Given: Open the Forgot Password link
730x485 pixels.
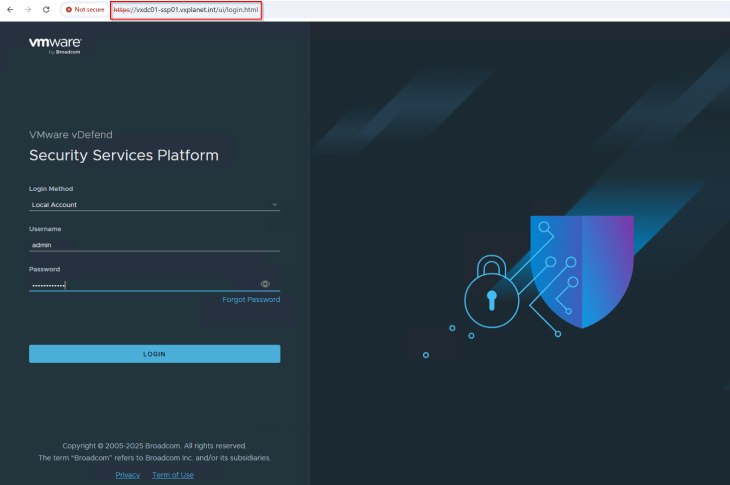Looking at the screenshot, I should (251, 300).
